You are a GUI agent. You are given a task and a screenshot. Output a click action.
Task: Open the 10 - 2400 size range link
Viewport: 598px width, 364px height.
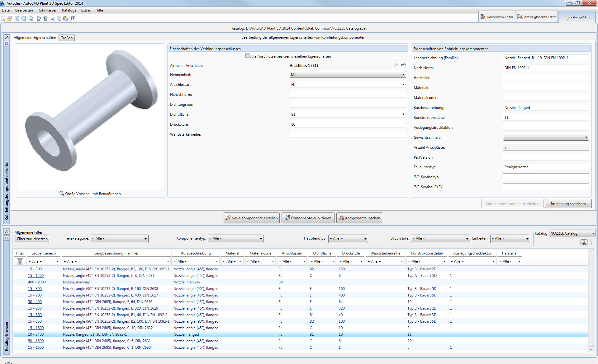(x=36, y=334)
